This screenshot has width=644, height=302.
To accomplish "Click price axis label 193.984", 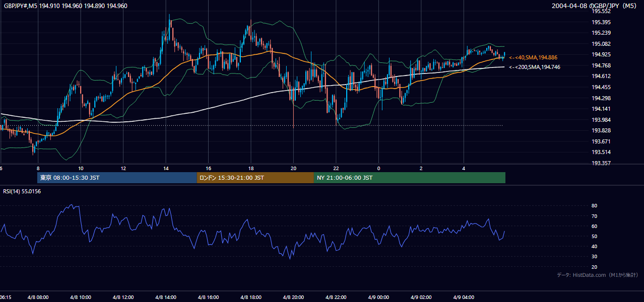I will (601, 120).
